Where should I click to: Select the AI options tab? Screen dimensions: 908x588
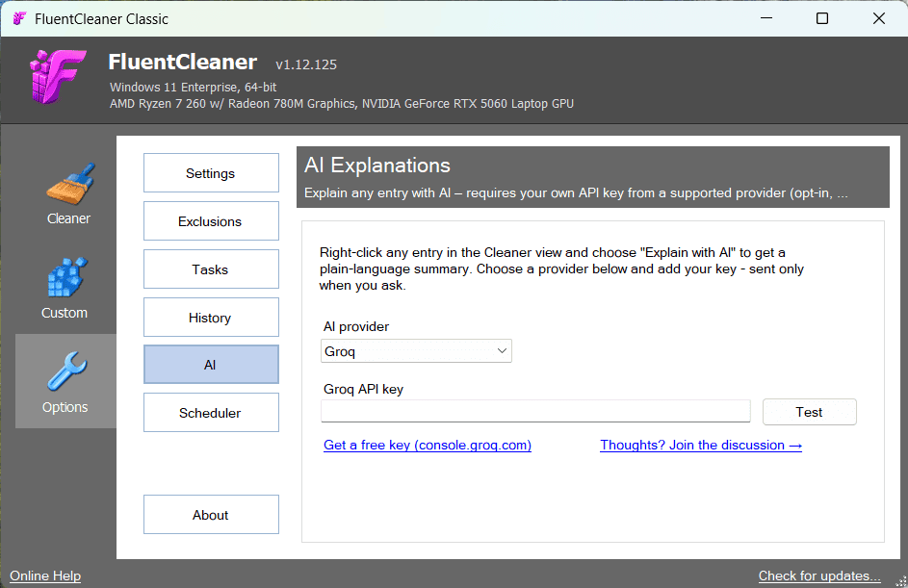[211, 365]
